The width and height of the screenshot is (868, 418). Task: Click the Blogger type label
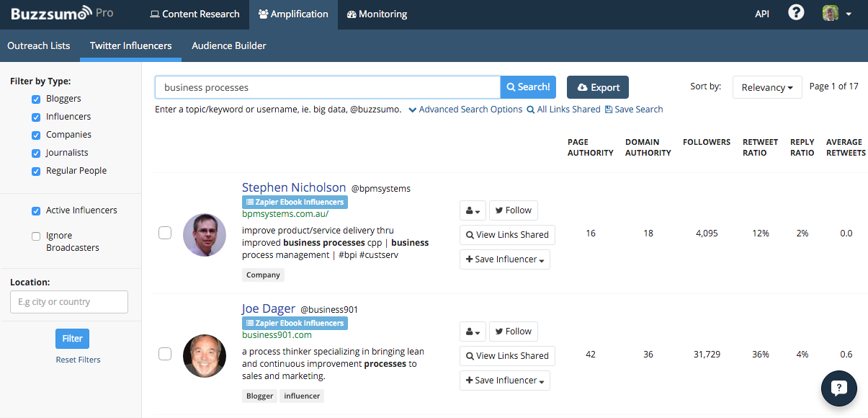tap(259, 396)
